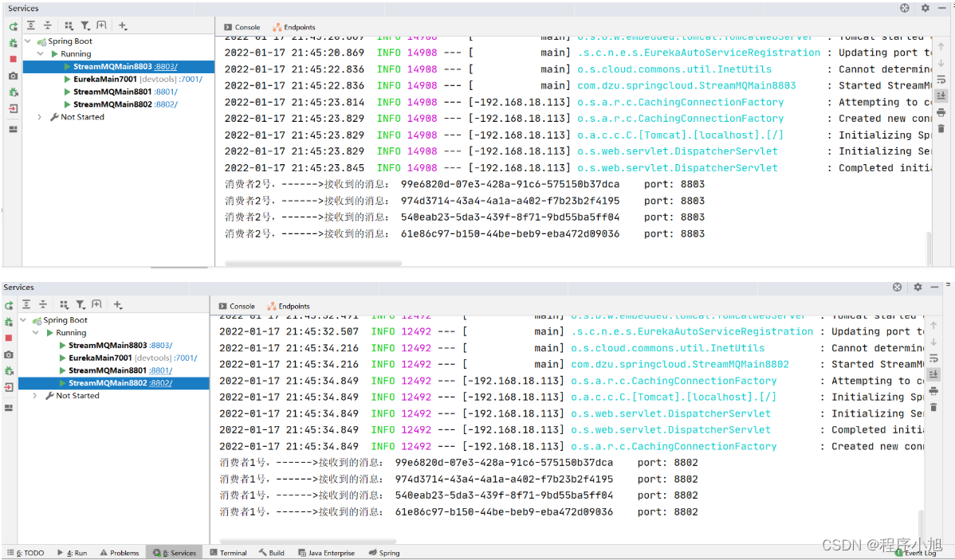The image size is (955, 560).
Task: Open Filter menu in lower Services toolbar
Action: [x=81, y=304]
